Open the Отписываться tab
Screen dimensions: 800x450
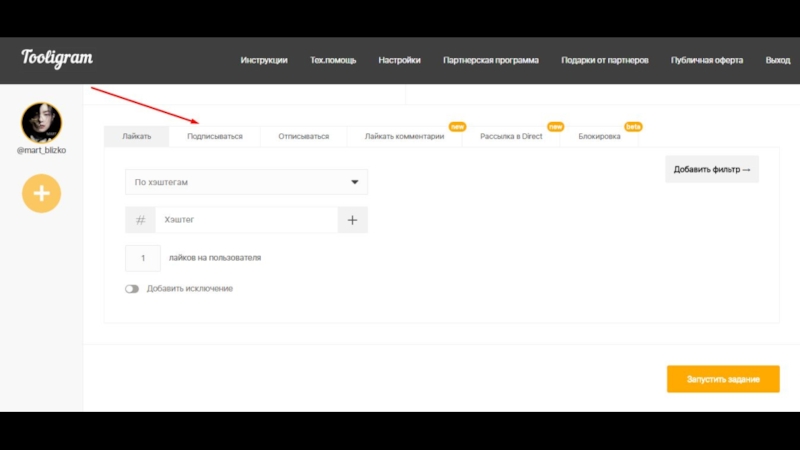pos(304,136)
